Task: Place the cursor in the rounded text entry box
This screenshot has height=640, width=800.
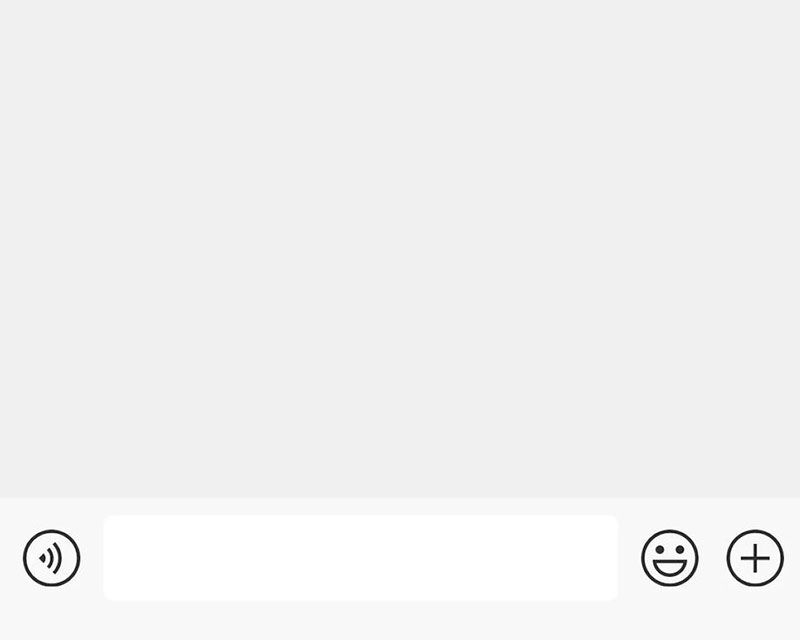Action: click(x=361, y=558)
